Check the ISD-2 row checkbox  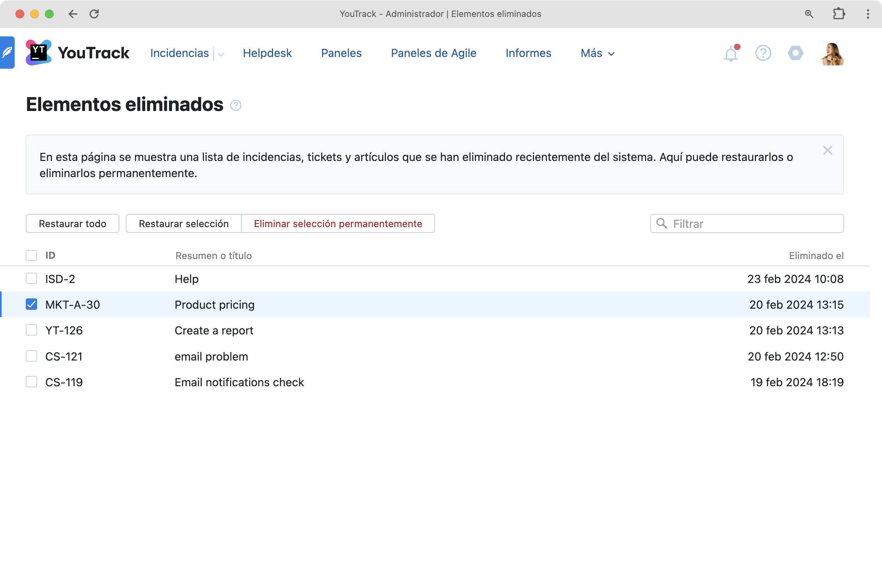tap(32, 279)
